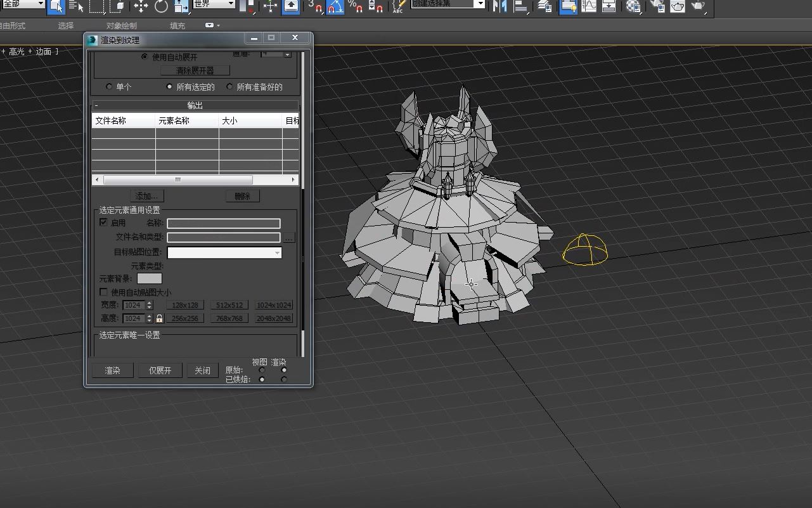
Task: Click the 1024x1024 size preset button
Action: pyautogui.click(x=274, y=304)
